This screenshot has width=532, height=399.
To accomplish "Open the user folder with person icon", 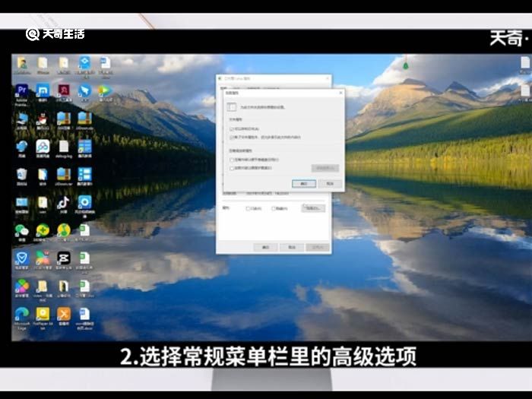I will [22, 64].
